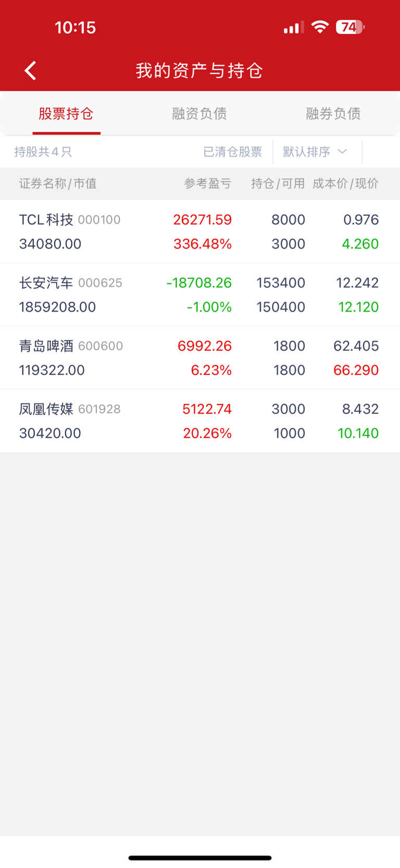The image size is (400, 868).
Task: Switch to the 股票持仓 tab
Action: pos(66,114)
